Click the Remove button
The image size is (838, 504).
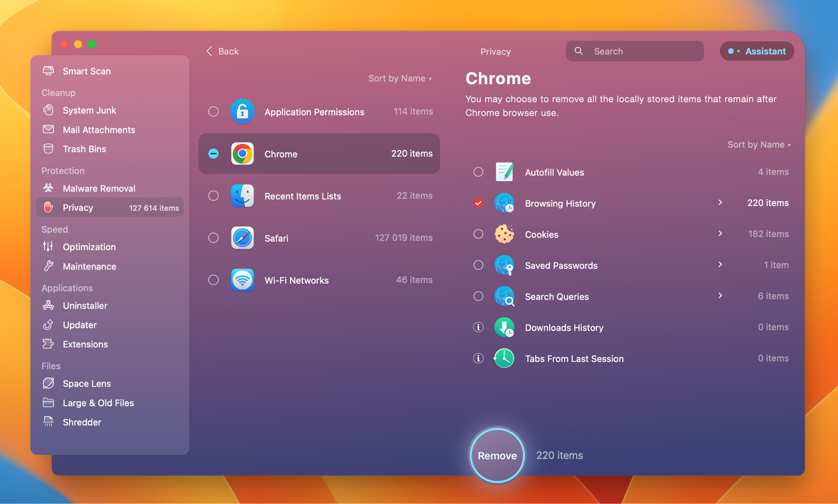pyautogui.click(x=497, y=455)
